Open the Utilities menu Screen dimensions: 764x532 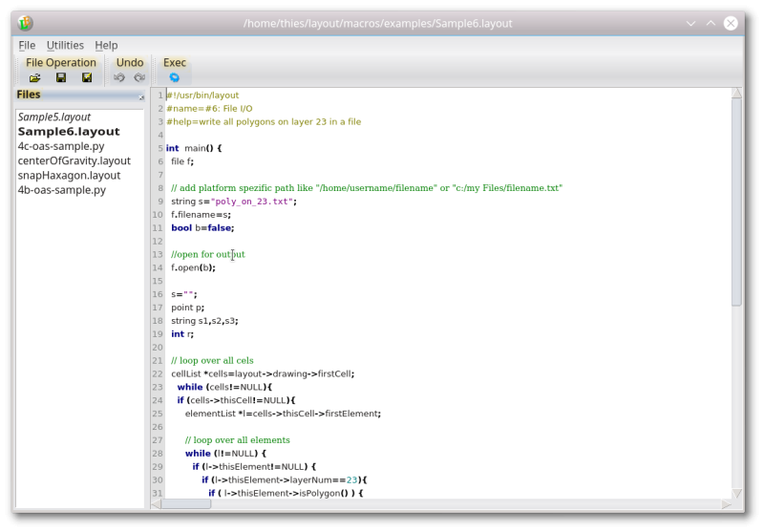pos(65,45)
